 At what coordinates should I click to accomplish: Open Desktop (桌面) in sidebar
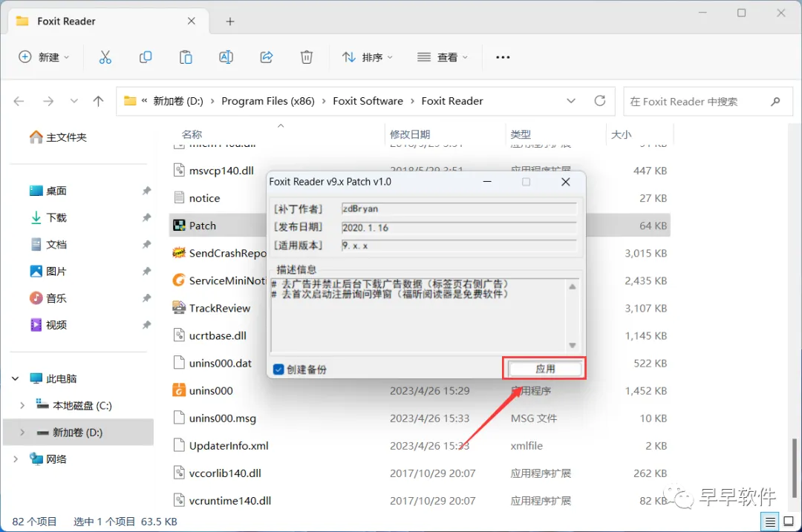tap(48, 191)
